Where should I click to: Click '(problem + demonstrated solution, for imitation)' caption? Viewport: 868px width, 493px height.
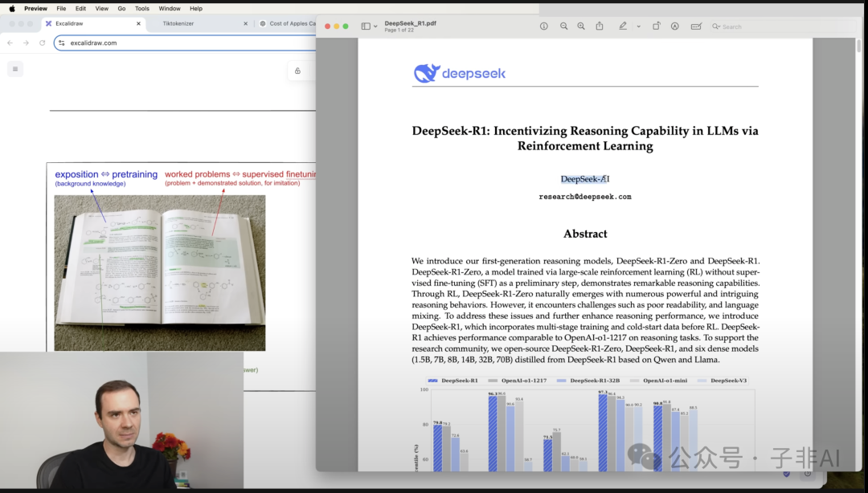[232, 183]
